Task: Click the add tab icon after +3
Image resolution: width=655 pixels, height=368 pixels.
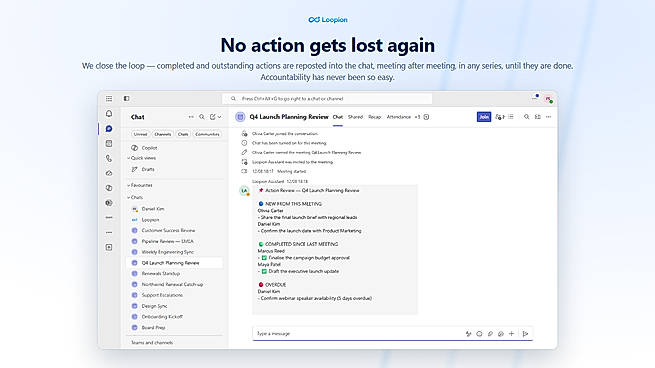Action: [427, 117]
